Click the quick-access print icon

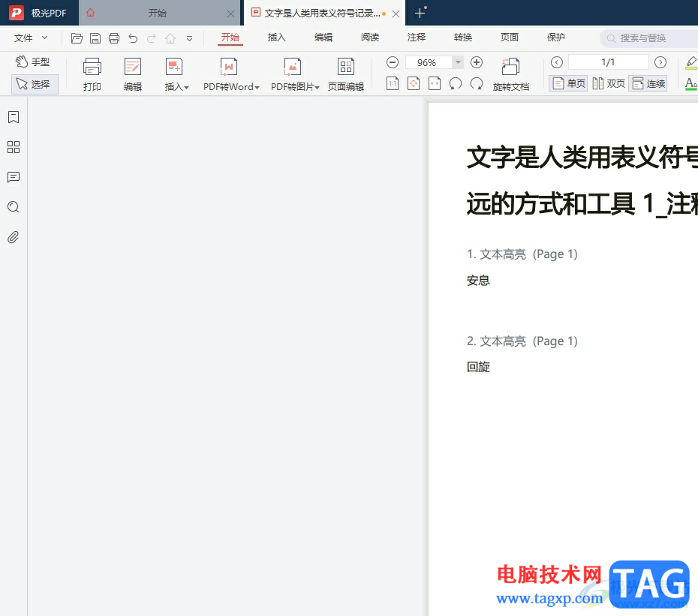pyautogui.click(x=114, y=38)
